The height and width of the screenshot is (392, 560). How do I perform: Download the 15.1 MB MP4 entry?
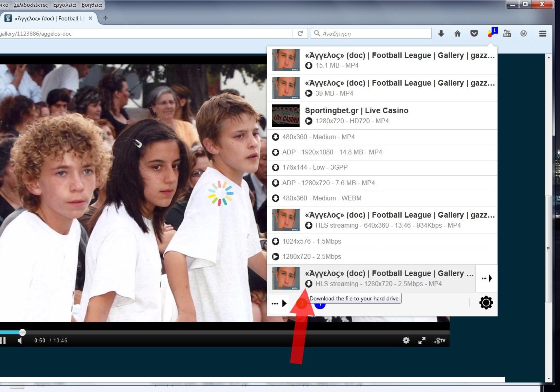(309, 66)
